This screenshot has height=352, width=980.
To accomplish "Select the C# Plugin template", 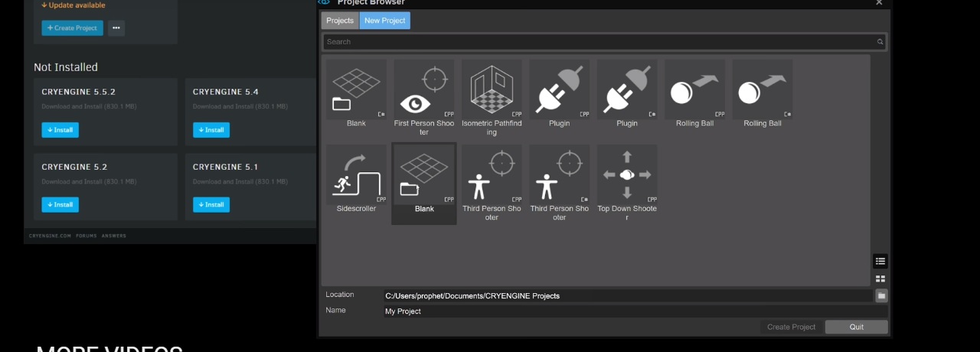I will [x=627, y=95].
